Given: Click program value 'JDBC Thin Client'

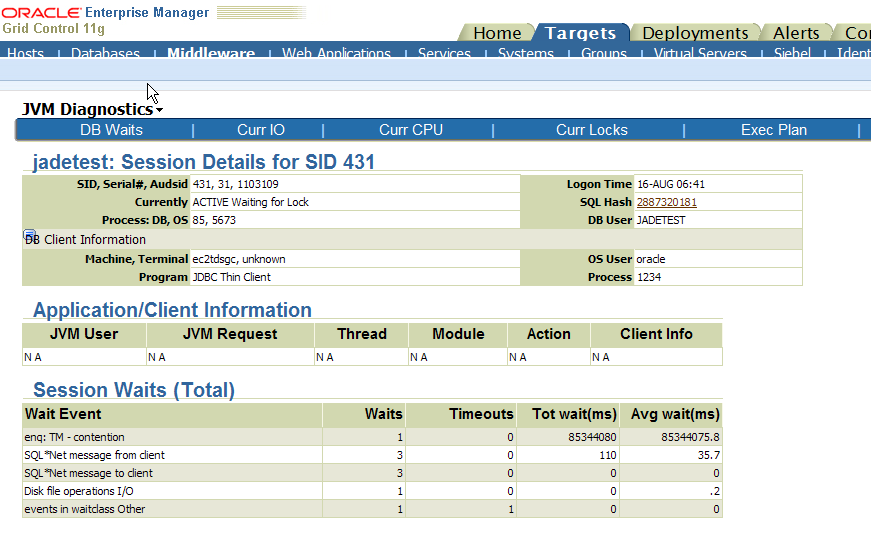Looking at the screenshot, I should click(x=232, y=277).
